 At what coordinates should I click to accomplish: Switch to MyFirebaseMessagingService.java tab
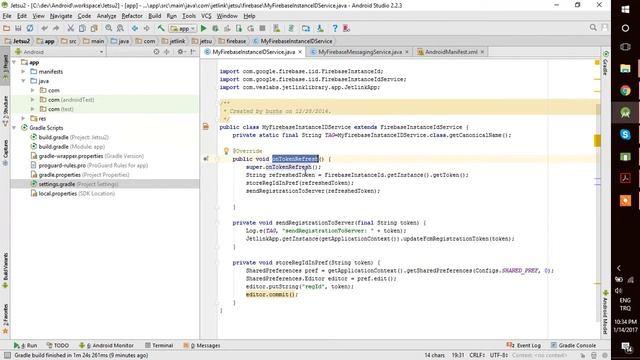[x=360, y=52]
